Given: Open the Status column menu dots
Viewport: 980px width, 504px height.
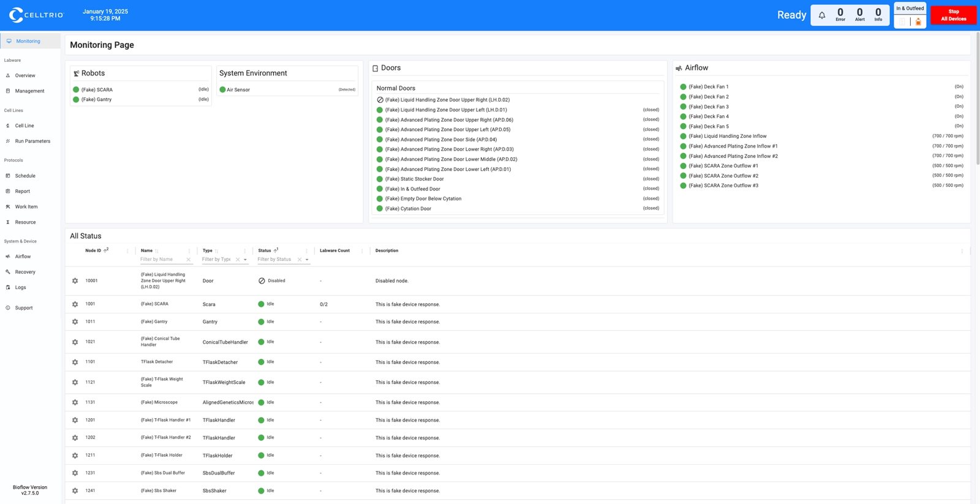Looking at the screenshot, I should [x=306, y=251].
